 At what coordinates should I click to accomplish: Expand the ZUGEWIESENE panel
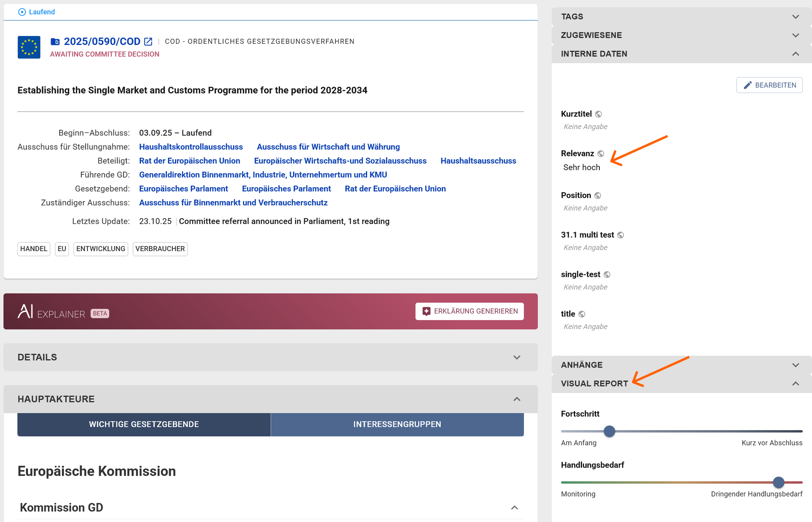point(795,35)
